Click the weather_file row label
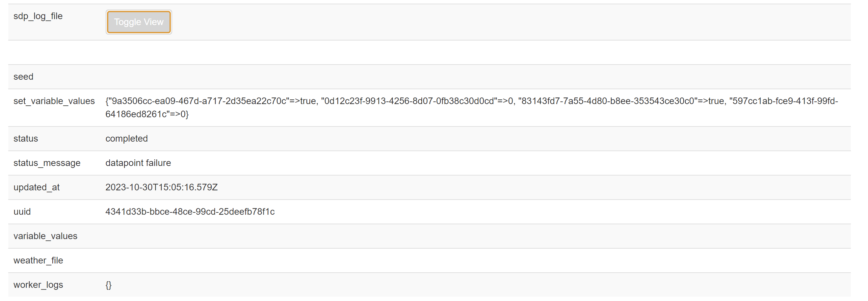The width and height of the screenshot is (868, 301). 38,260
